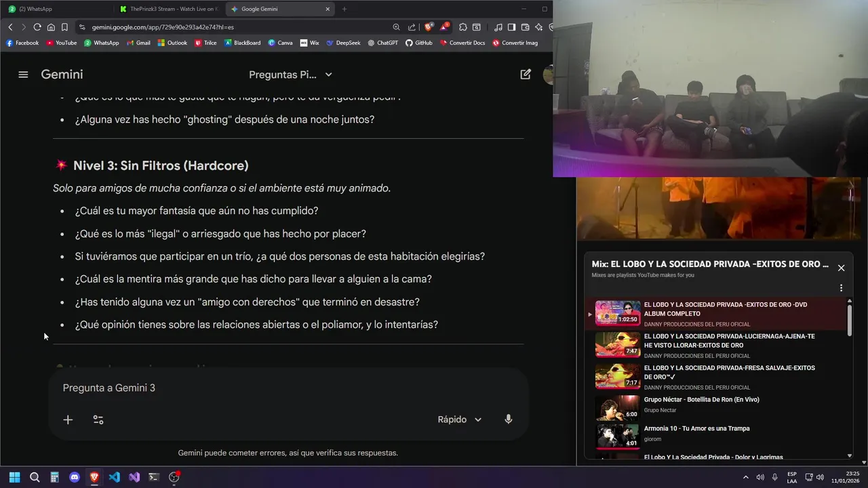The height and width of the screenshot is (488, 868).
Task: Open the YouTube bookmark
Action: [x=62, y=43]
